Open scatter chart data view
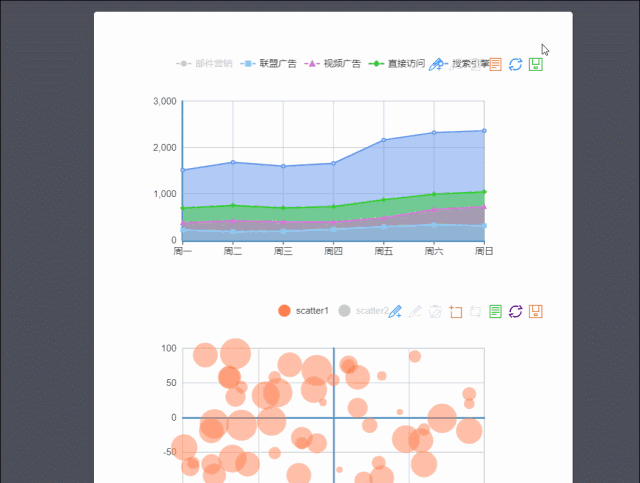This screenshot has height=483, width=640. tap(495, 312)
